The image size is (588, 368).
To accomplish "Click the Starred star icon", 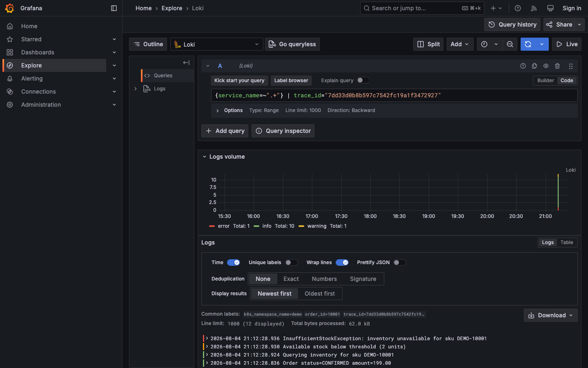I will tap(10, 39).
